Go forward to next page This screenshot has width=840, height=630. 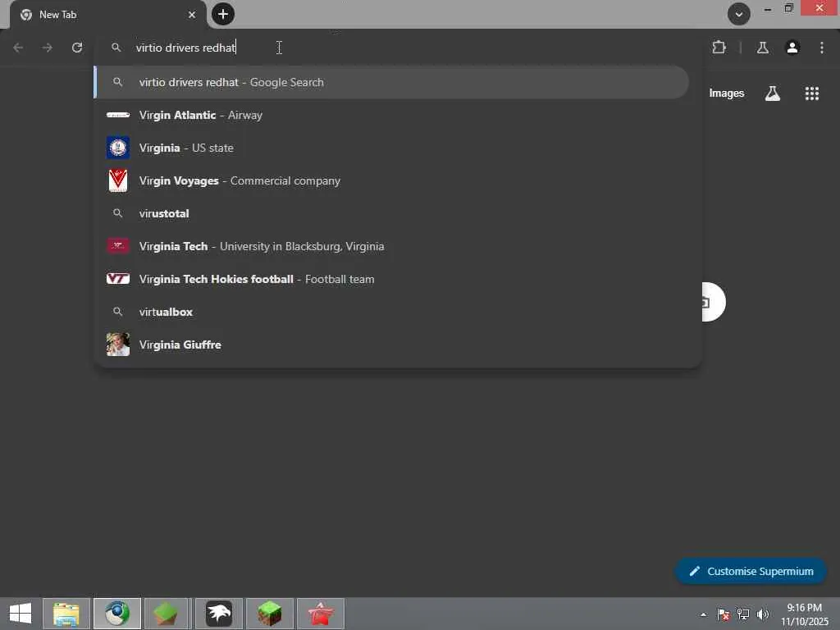point(48,48)
